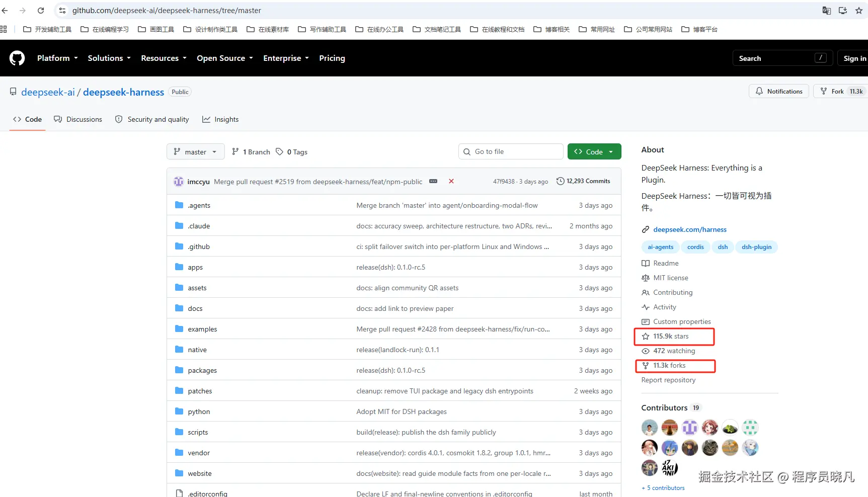Switch to the Code tab

[27, 119]
